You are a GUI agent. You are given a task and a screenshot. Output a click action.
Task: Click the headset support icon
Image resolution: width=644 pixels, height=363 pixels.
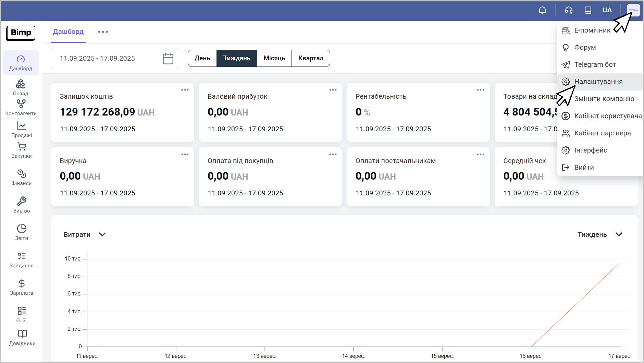pyautogui.click(x=569, y=10)
